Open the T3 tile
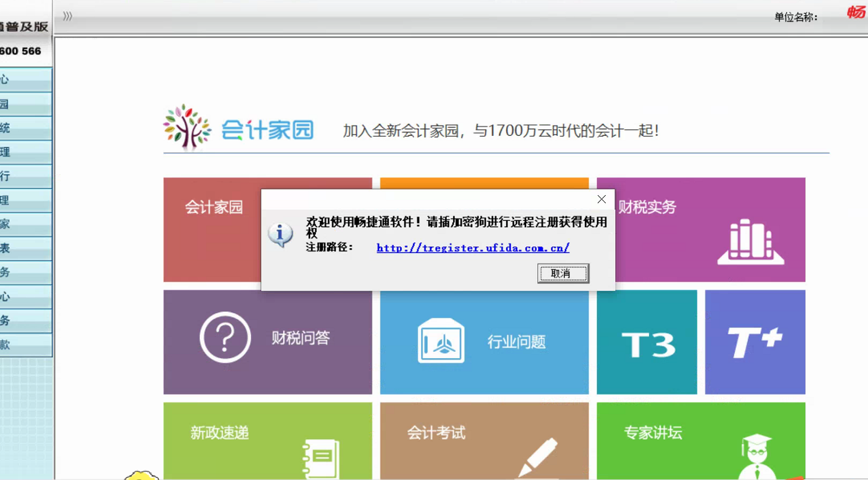The image size is (868, 480). [x=647, y=342]
